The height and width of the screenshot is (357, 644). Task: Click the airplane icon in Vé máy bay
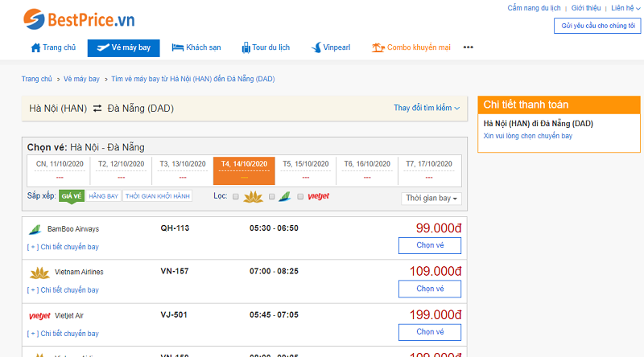click(103, 47)
